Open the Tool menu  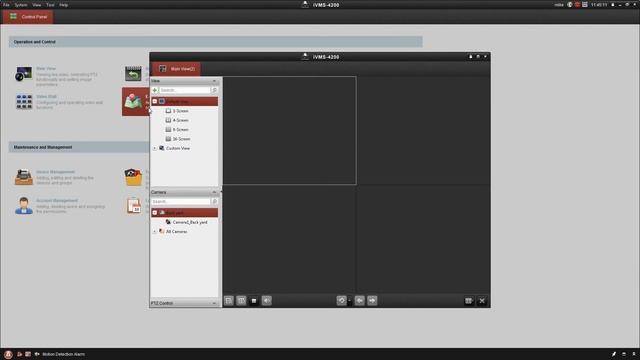50,5
